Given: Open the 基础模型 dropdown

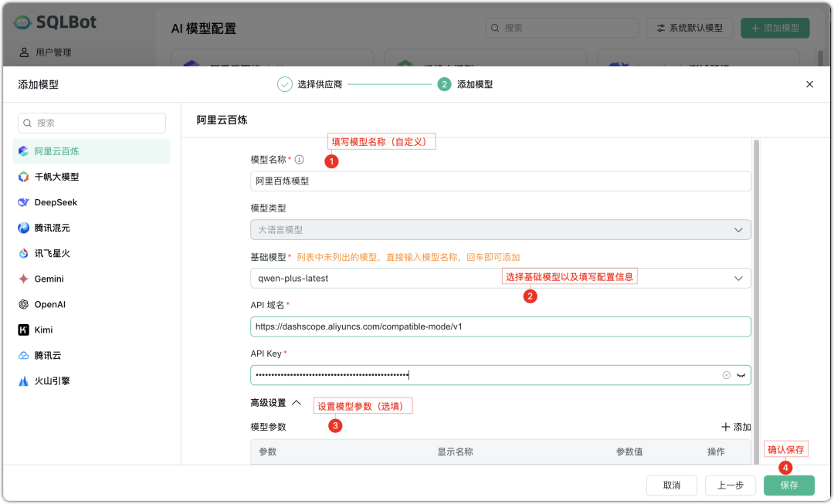Looking at the screenshot, I should [739, 278].
